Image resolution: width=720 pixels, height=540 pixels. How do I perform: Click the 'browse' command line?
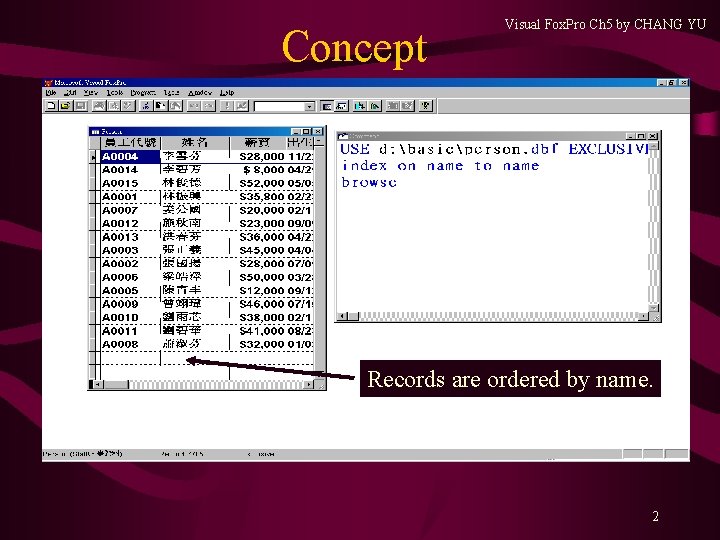point(369,182)
